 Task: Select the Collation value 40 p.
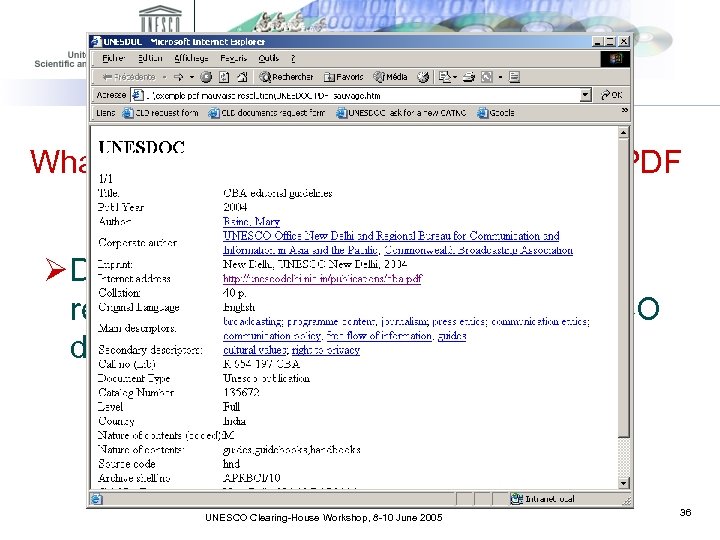point(234,293)
